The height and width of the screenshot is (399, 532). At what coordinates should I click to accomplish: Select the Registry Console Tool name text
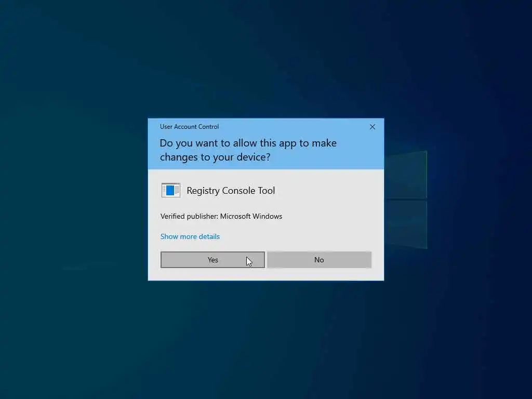(231, 191)
